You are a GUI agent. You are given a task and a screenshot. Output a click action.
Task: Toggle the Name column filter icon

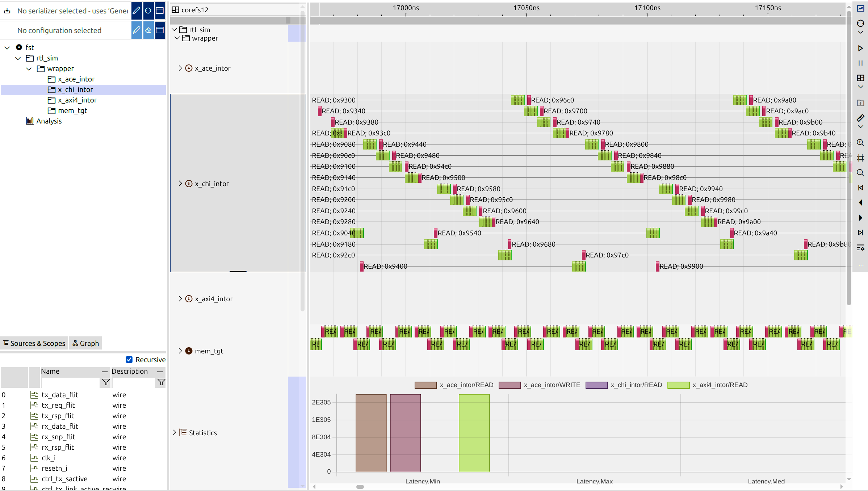pos(106,382)
